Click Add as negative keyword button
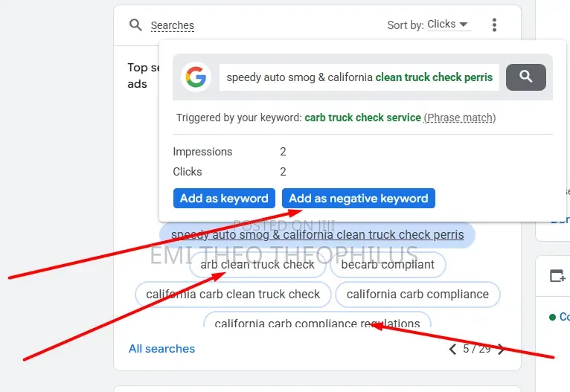The image size is (570, 392). coord(359,199)
